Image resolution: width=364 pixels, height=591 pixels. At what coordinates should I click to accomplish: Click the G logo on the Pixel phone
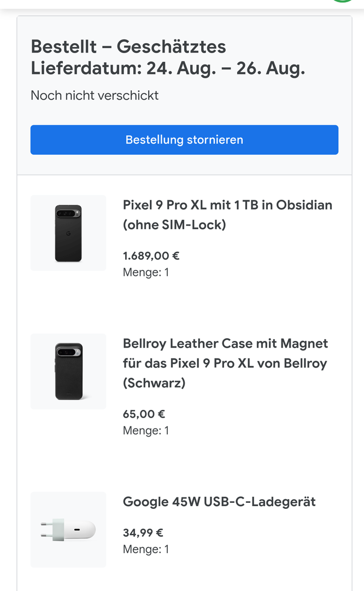coord(68,234)
